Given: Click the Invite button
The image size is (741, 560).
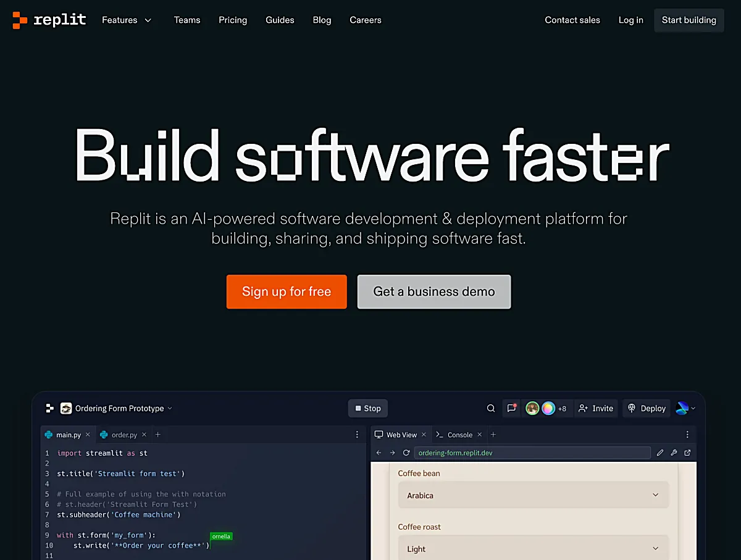Looking at the screenshot, I should [596, 408].
